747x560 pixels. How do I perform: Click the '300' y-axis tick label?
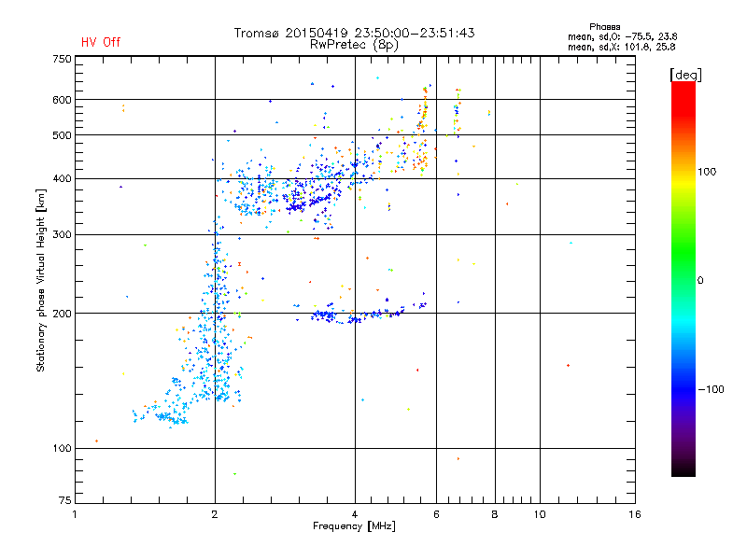pos(62,235)
